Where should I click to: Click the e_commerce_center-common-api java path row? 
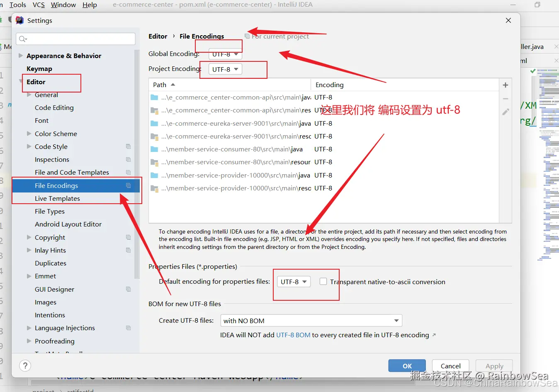click(x=323, y=97)
